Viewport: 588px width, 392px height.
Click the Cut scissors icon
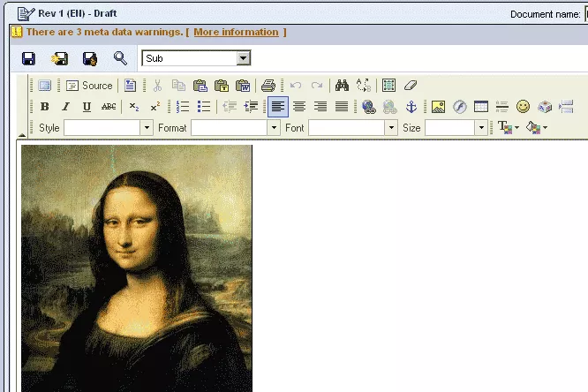click(x=157, y=86)
